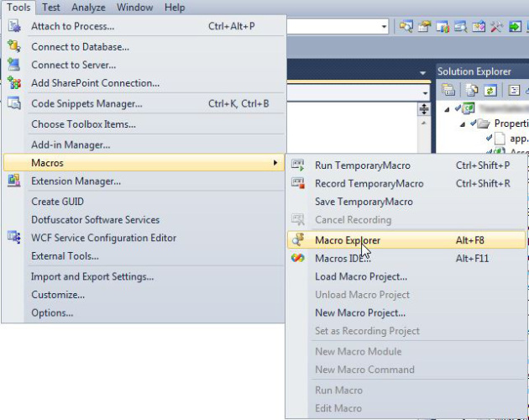The height and width of the screenshot is (420, 529).
Task: Open the Analyze menu
Action: click(88, 7)
